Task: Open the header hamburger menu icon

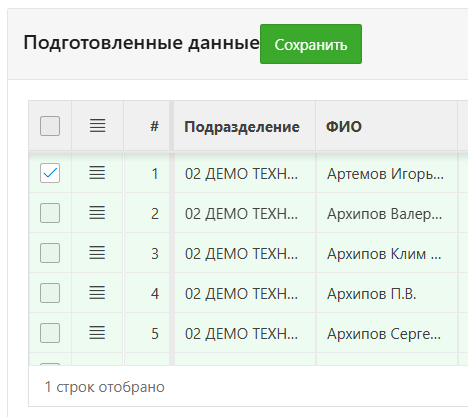Action: coord(97,126)
